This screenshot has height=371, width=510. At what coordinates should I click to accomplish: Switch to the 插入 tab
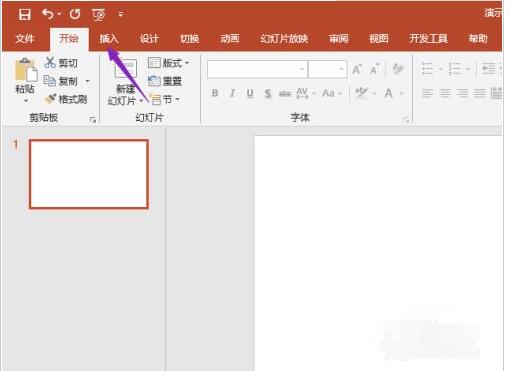[109, 39]
